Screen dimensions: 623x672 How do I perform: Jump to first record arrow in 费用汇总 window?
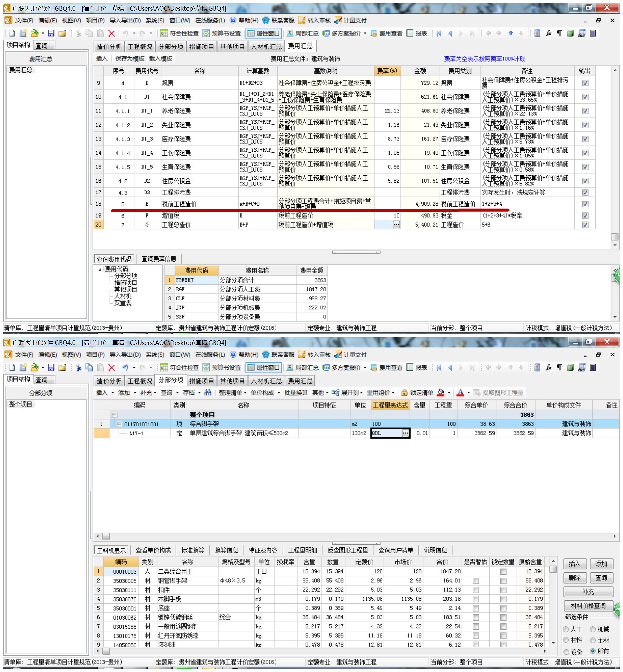pyautogui.click(x=439, y=33)
